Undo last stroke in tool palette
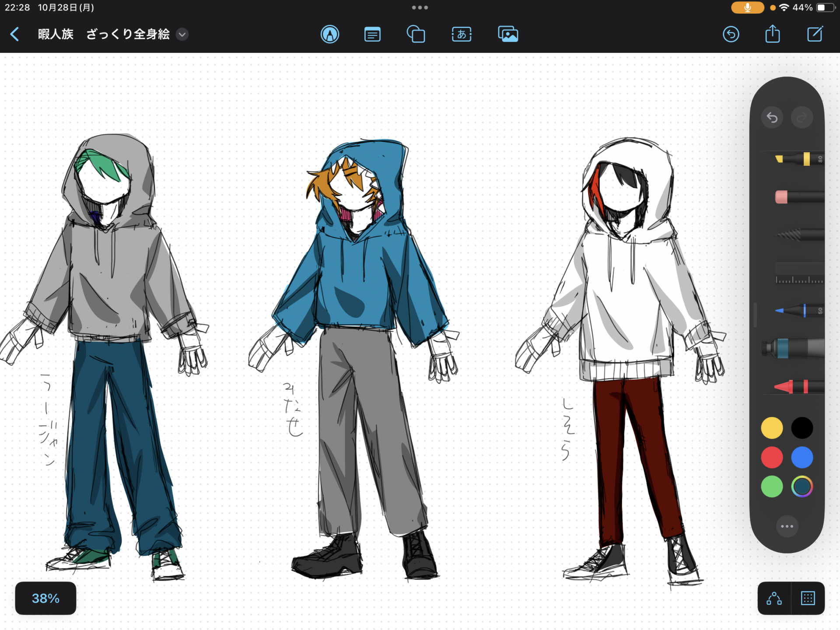The width and height of the screenshot is (840, 630). (772, 117)
